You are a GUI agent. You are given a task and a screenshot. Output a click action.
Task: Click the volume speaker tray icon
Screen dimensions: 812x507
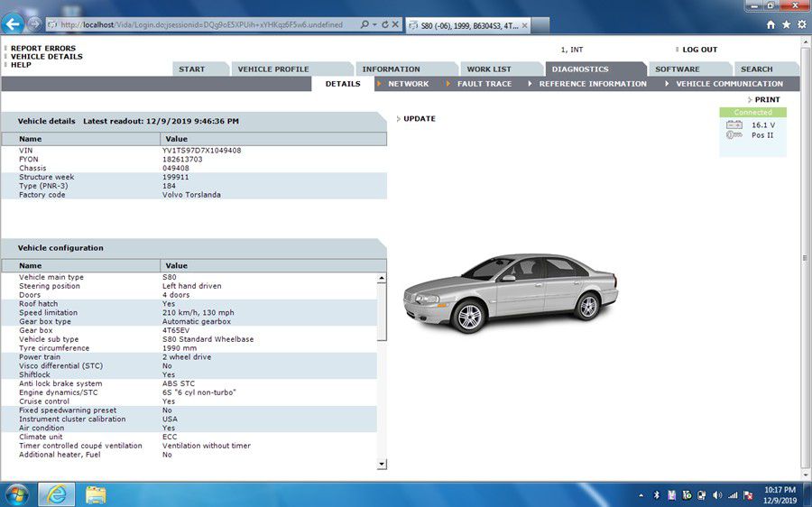pos(716,495)
